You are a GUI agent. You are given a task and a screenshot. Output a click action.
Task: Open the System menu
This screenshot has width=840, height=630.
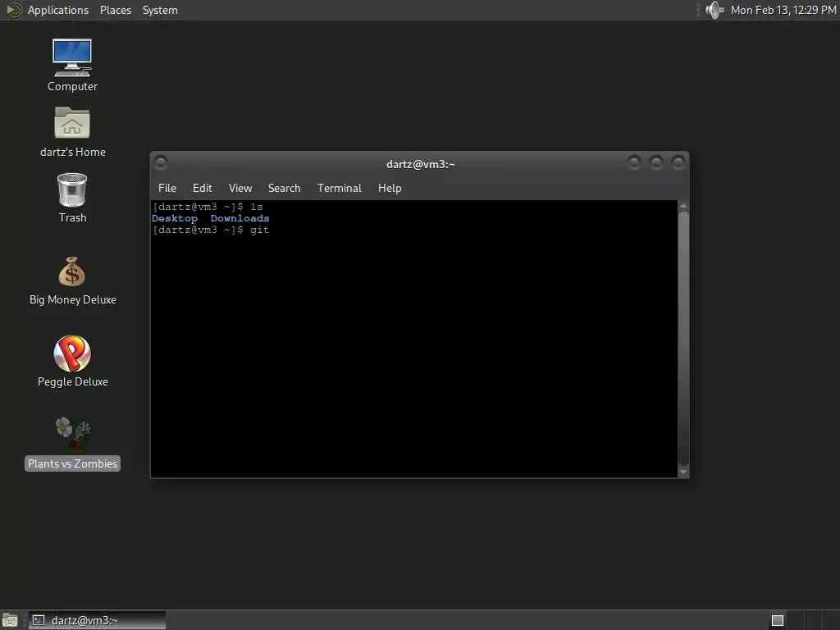tap(160, 10)
